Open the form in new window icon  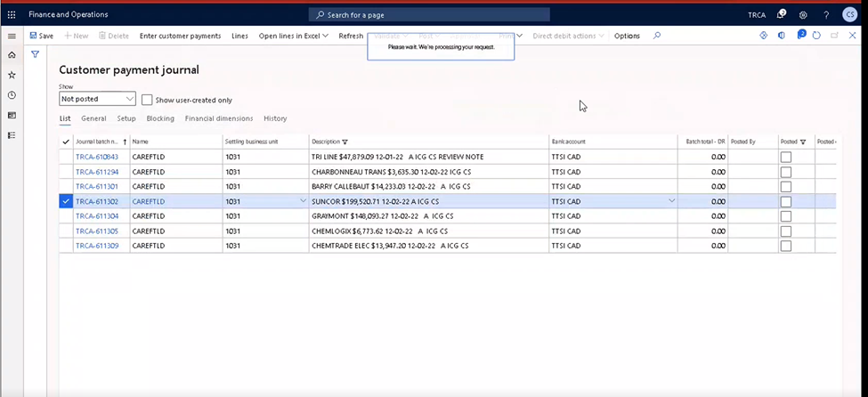[x=834, y=36]
